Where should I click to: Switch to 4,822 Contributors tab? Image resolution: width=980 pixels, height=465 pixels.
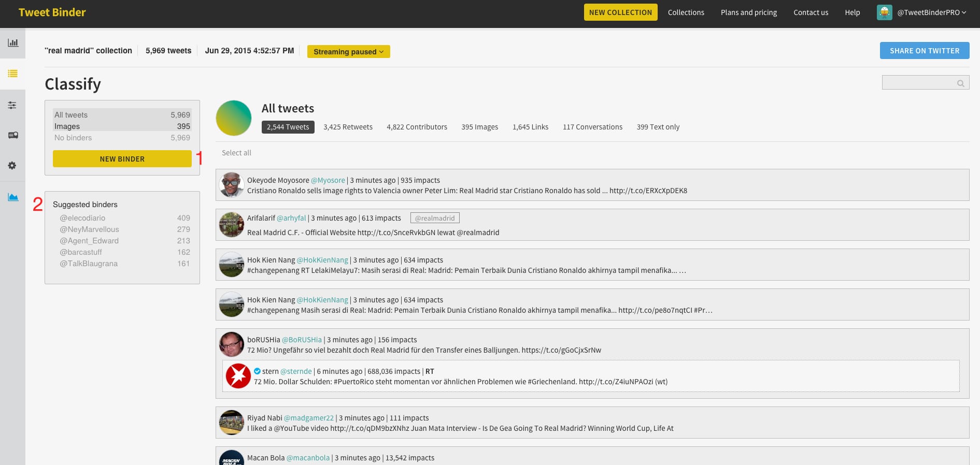coord(417,127)
